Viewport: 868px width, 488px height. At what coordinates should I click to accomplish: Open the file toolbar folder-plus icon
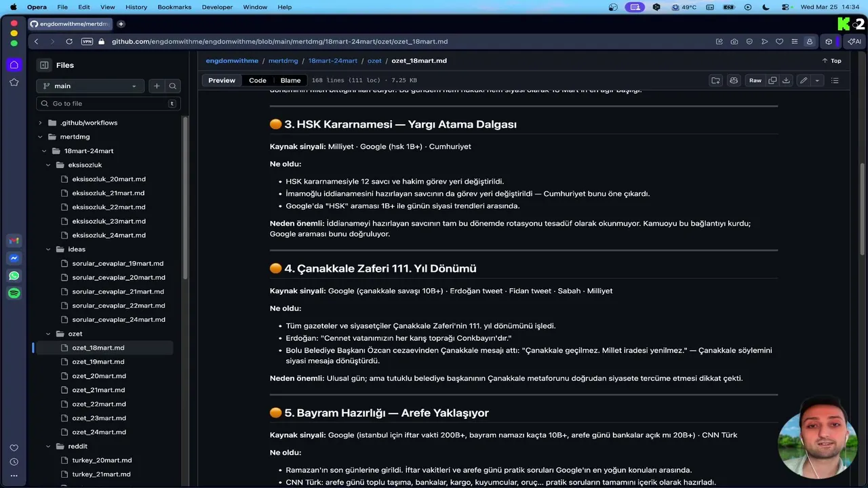click(715, 80)
